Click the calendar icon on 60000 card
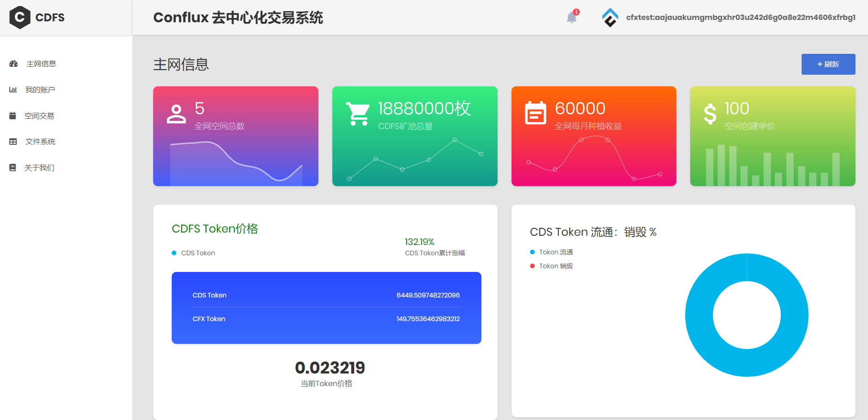The width and height of the screenshot is (868, 420). point(535,113)
